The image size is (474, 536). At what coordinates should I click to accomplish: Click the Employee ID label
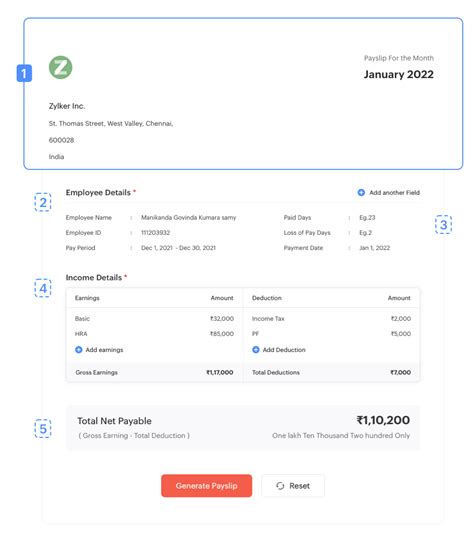[x=83, y=232]
